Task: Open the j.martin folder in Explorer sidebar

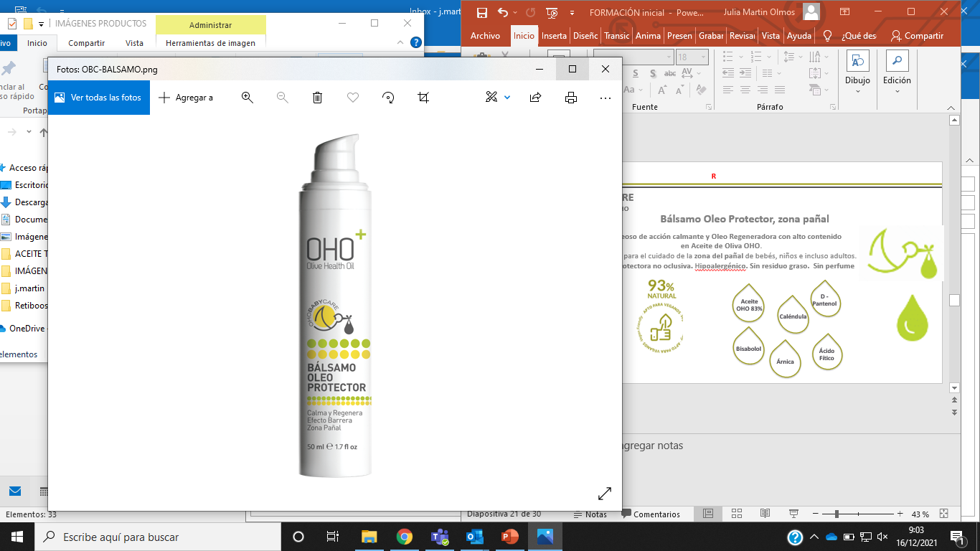Action: point(24,288)
